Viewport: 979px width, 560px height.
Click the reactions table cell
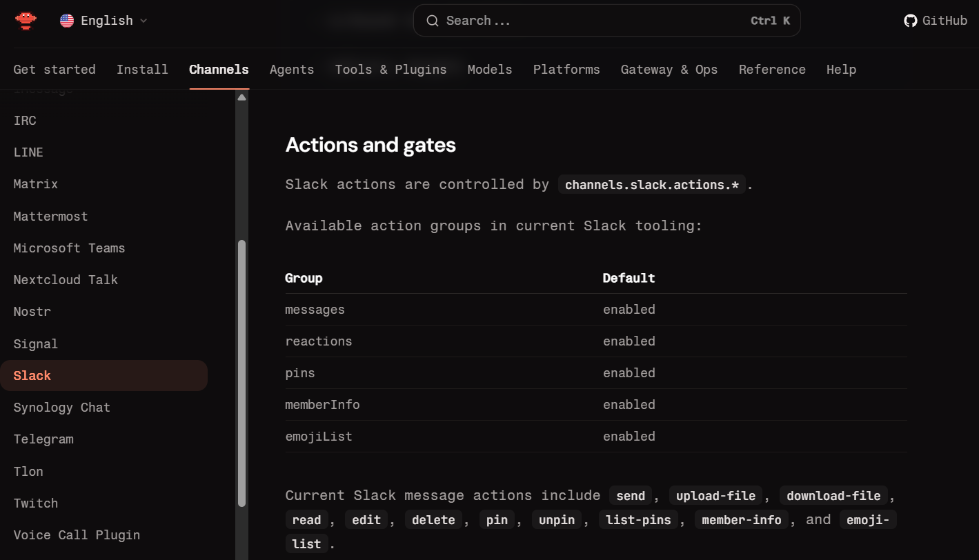click(319, 341)
